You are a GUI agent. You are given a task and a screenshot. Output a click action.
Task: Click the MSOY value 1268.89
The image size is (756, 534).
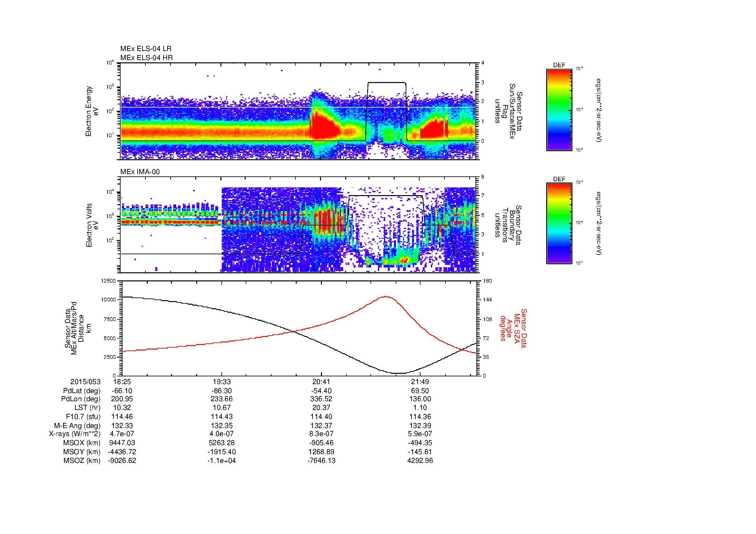click(x=321, y=452)
